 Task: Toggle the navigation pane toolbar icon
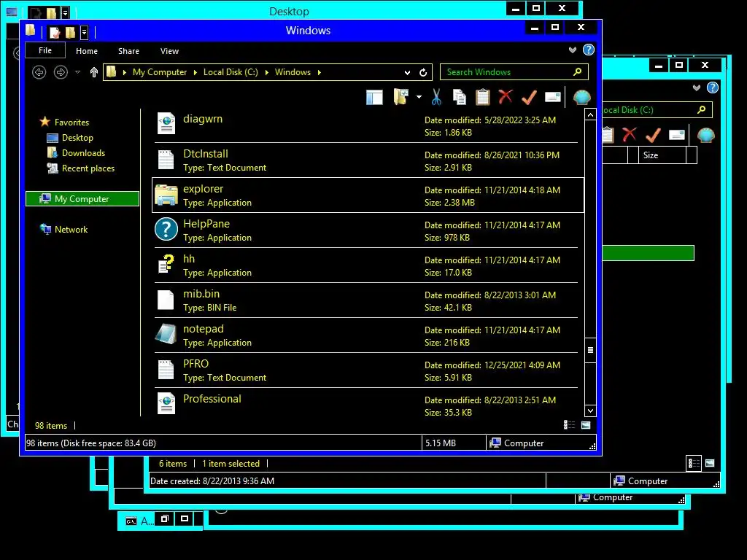[374, 98]
